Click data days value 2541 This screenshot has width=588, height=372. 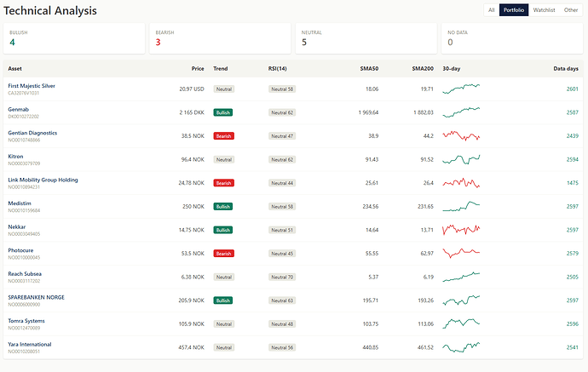click(573, 347)
